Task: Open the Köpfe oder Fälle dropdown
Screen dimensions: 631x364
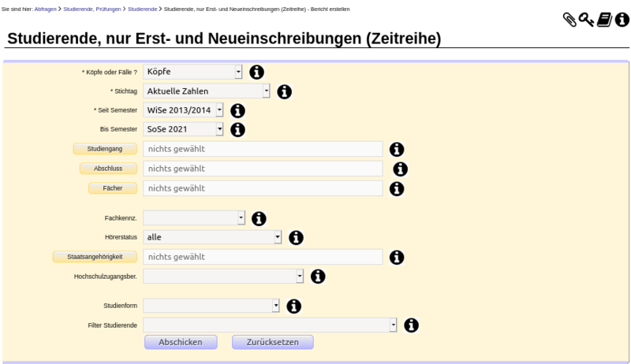Action: coord(192,72)
